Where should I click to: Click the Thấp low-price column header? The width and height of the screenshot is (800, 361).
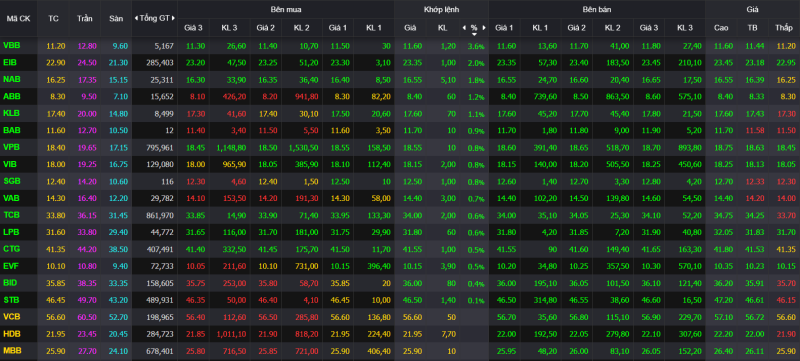pyautogui.click(x=783, y=28)
